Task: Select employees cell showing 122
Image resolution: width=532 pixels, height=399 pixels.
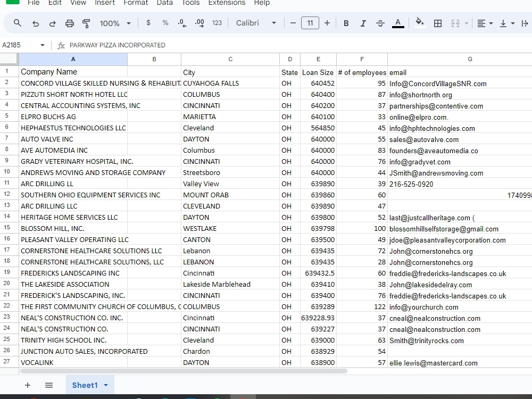Action: coord(362,307)
